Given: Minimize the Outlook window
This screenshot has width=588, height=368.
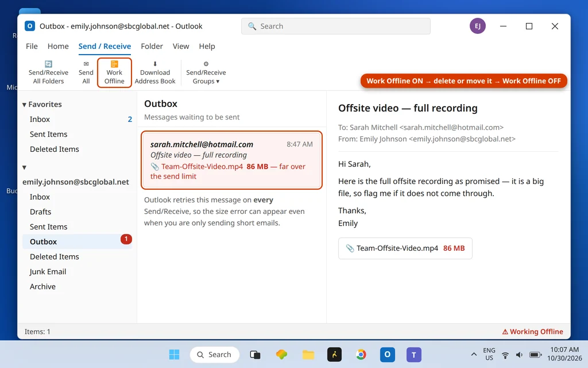Looking at the screenshot, I should pyautogui.click(x=503, y=26).
